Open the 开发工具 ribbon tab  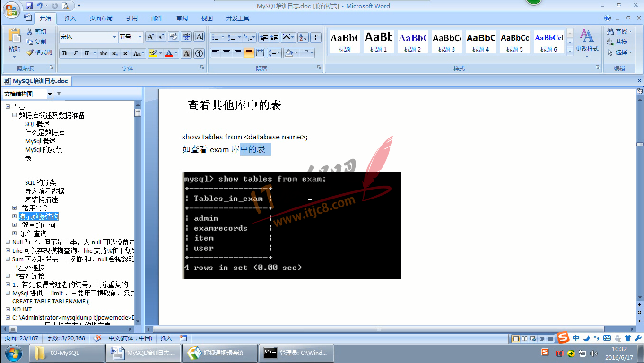238,18
